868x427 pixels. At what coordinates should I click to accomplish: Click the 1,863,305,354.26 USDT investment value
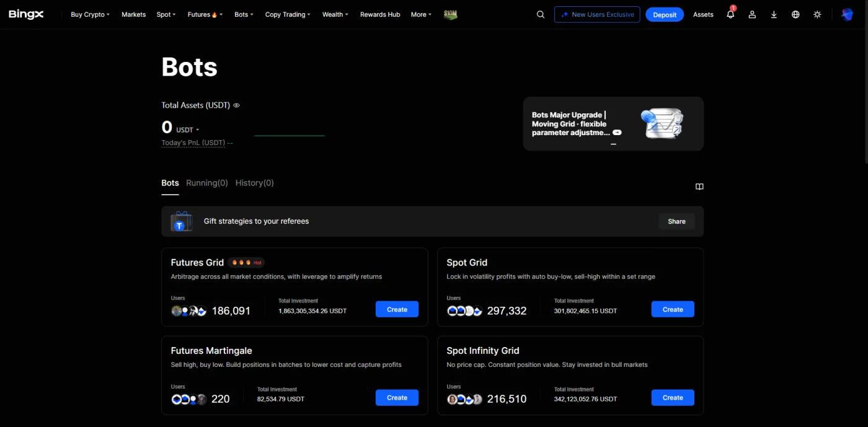pyautogui.click(x=312, y=311)
